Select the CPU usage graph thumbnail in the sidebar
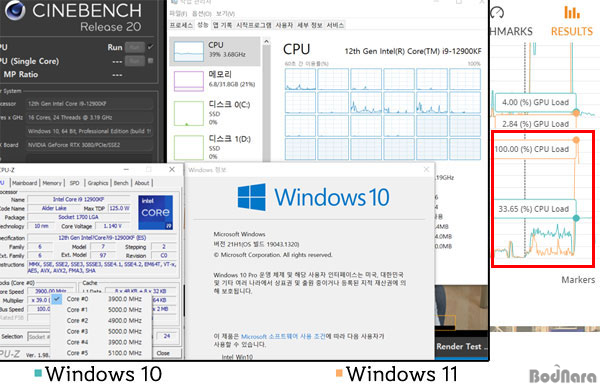 pos(189,52)
